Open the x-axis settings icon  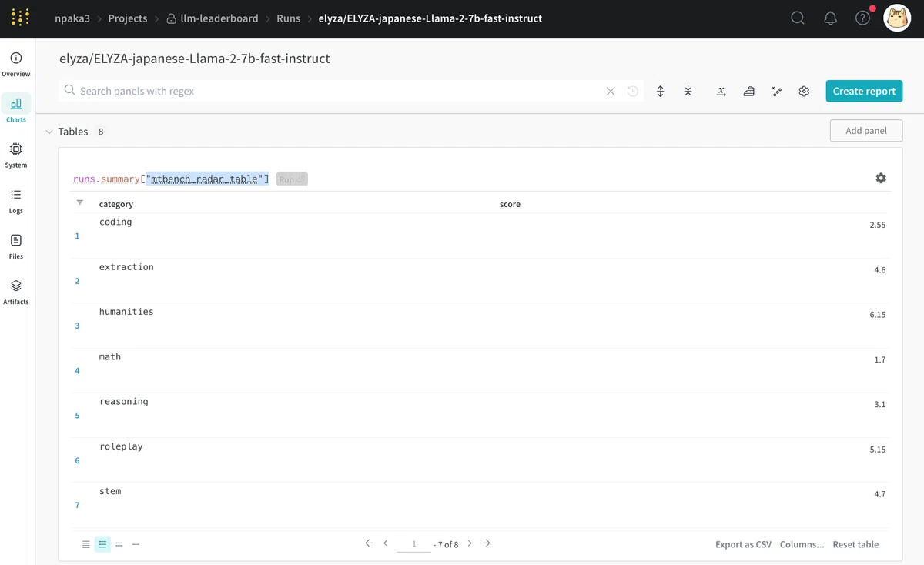(x=721, y=91)
